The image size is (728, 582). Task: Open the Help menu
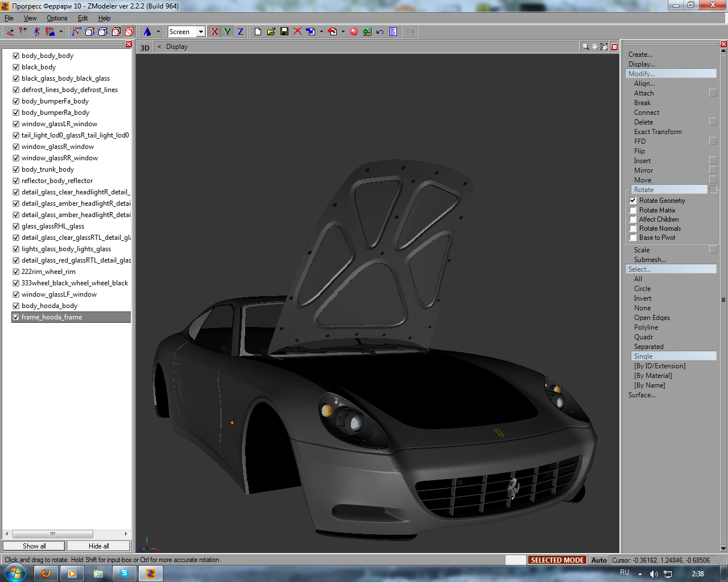104,18
